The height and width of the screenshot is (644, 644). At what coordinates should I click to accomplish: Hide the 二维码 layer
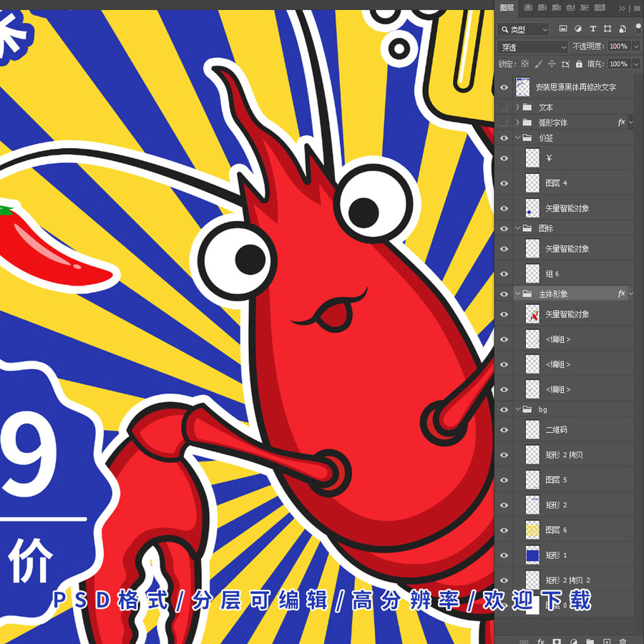tap(504, 429)
